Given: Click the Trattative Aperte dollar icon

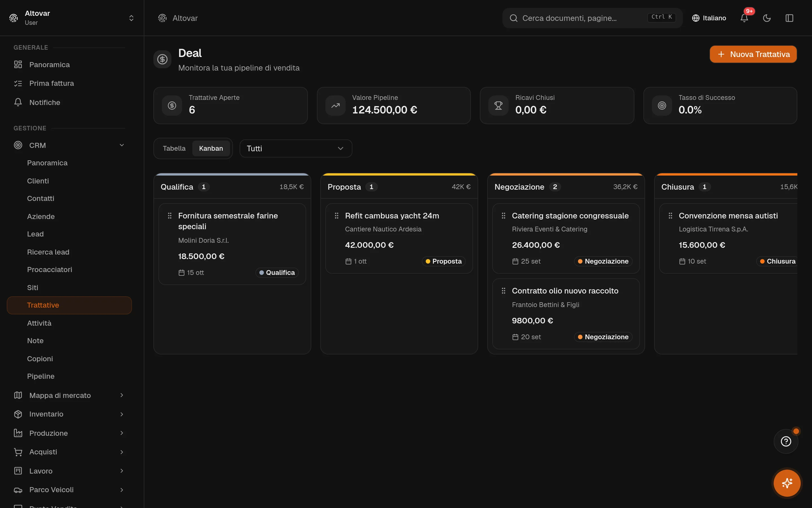Looking at the screenshot, I should (172, 106).
